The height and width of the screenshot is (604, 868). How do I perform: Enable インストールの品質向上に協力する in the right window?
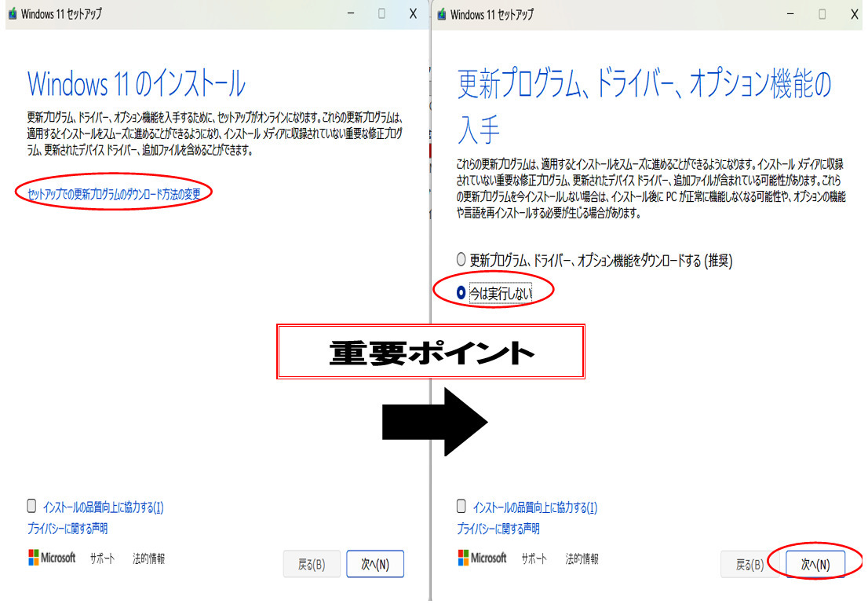(x=460, y=507)
